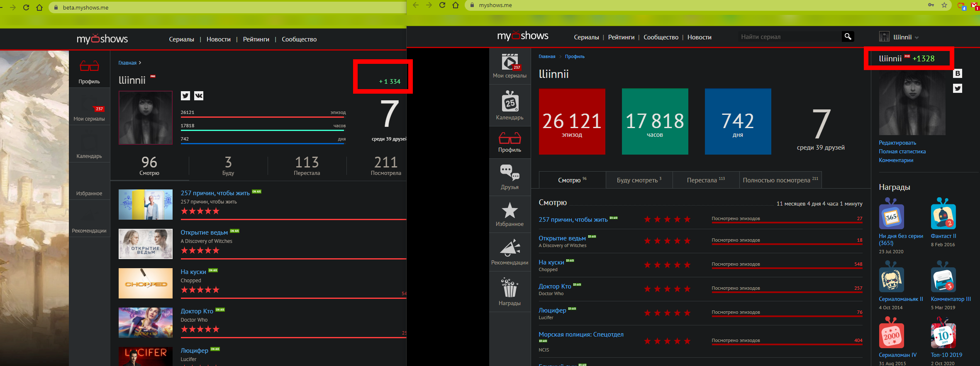The image size is (980, 366).
Task: Open Сообщество menu in right window
Action: (661, 37)
